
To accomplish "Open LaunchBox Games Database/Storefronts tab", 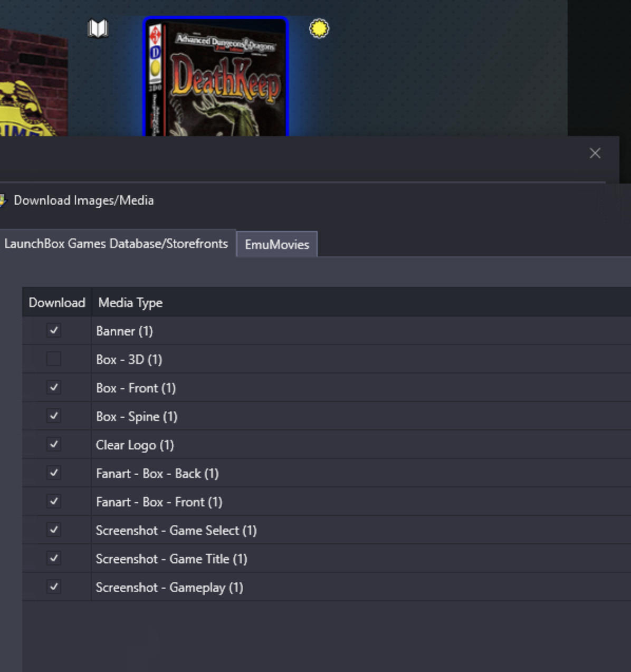I will coord(116,244).
